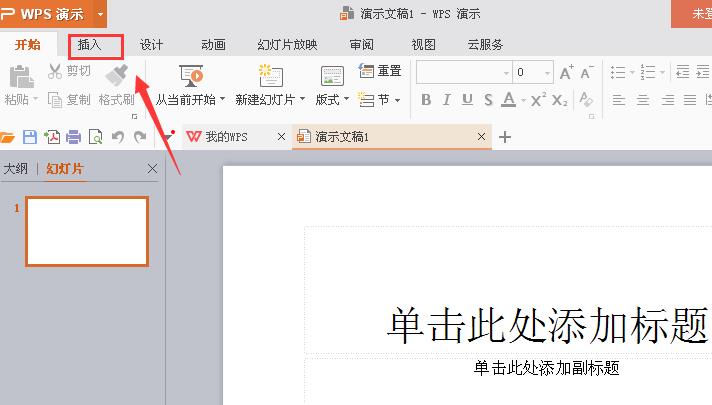The image size is (712, 405).
Task: Click the export to PDF icon
Action: click(x=52, y=137)
